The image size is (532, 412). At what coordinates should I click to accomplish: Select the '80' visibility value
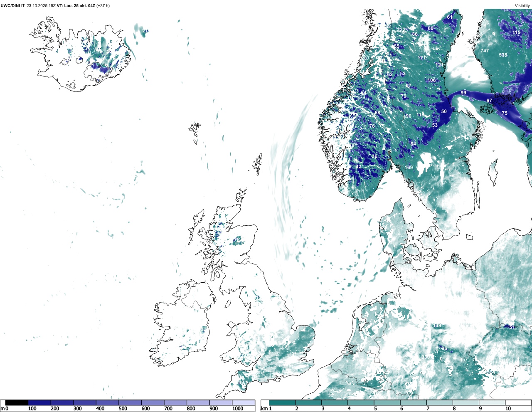pyautogui.click(x=431, y=29)
